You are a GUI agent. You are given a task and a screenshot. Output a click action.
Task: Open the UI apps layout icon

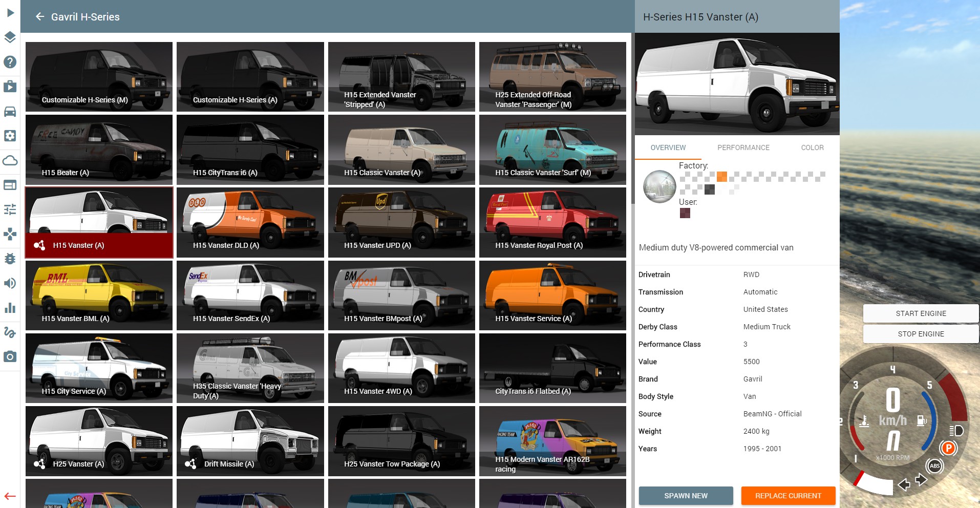pyautogui.click(x=10, y=185)
